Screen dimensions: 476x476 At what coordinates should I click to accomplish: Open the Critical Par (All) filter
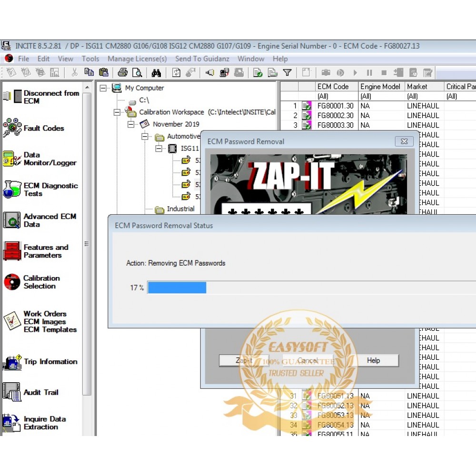[460, 96]
